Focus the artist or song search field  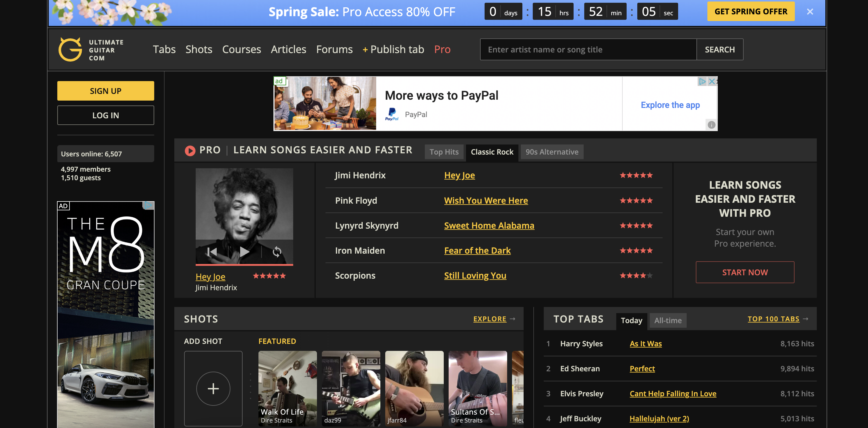point(588,50)
